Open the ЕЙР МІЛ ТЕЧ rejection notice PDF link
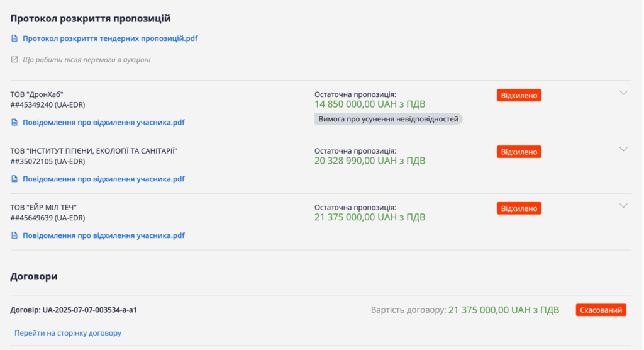 pyautogui.click(x=104, y=235)
